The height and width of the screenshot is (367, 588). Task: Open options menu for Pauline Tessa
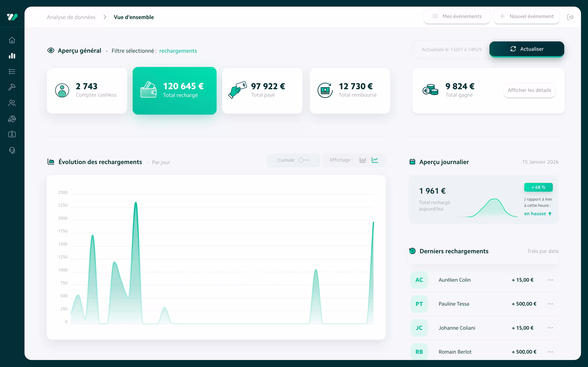[550, 304]
